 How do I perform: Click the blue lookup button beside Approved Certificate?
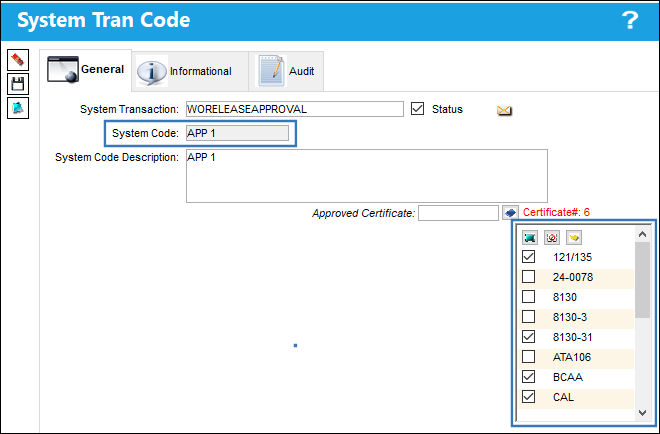coord(510,213)
